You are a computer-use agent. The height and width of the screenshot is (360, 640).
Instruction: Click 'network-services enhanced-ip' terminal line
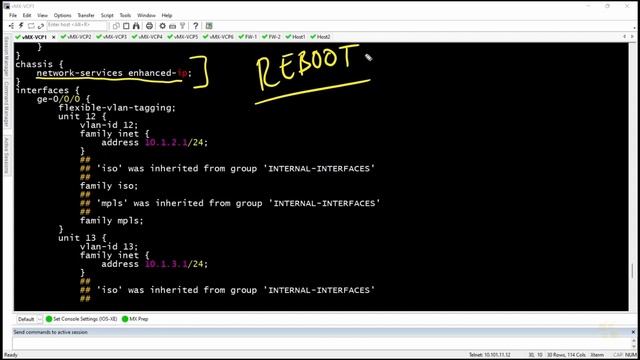click(x=114, y=73)
